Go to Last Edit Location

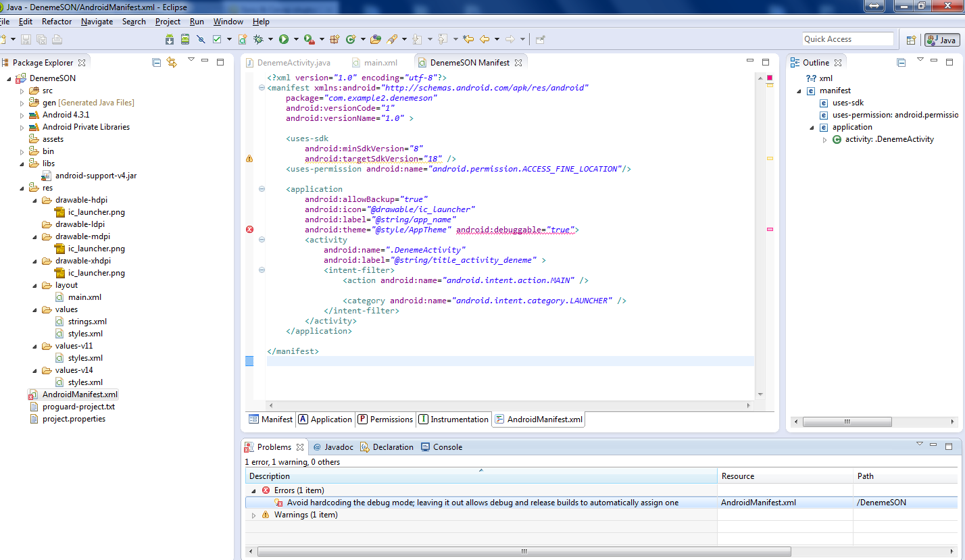coord(468,39)
